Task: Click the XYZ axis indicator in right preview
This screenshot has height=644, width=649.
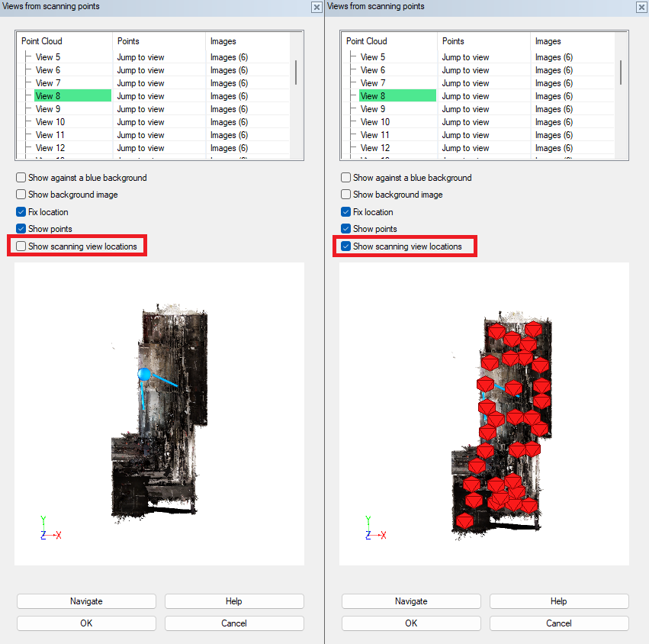Action: [x=374, y=529]
